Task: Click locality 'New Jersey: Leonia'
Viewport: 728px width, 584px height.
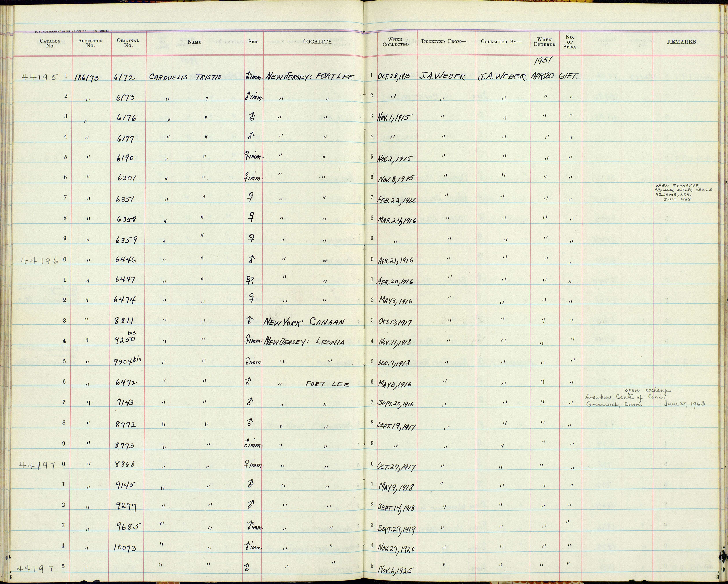Action: pos(304,342)
